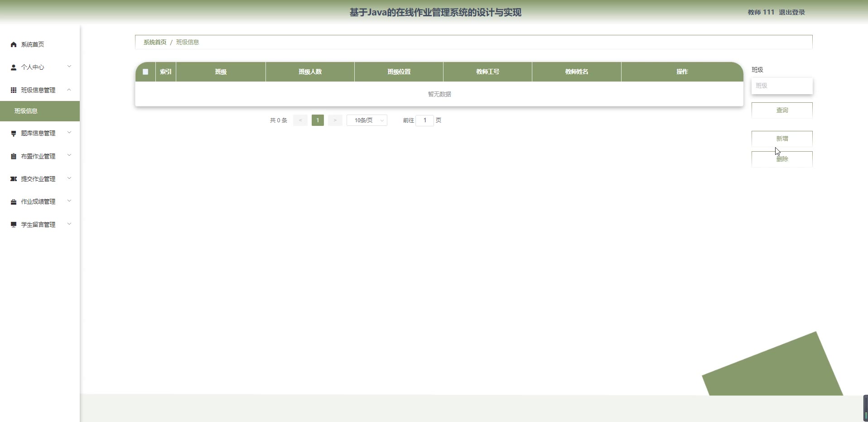Click 系统首页 breadcrumb link

(155, 42)
